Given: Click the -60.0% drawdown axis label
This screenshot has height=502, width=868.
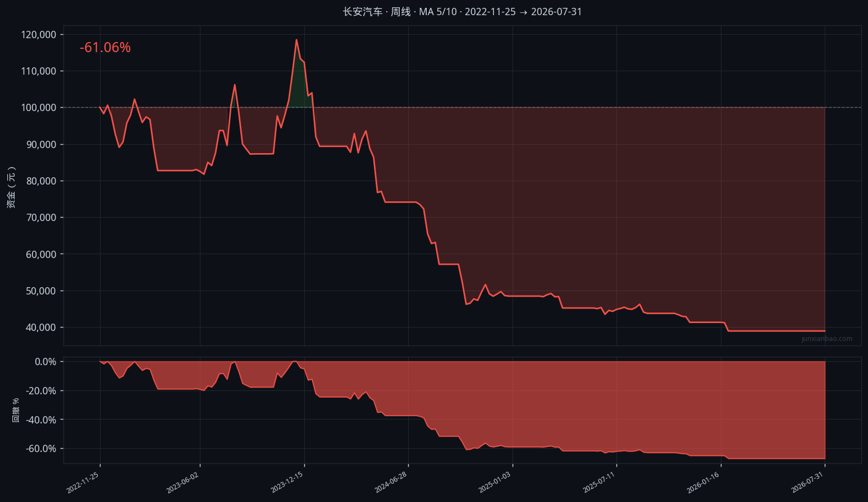Looking at the screenshot, I should coord(41,449).
